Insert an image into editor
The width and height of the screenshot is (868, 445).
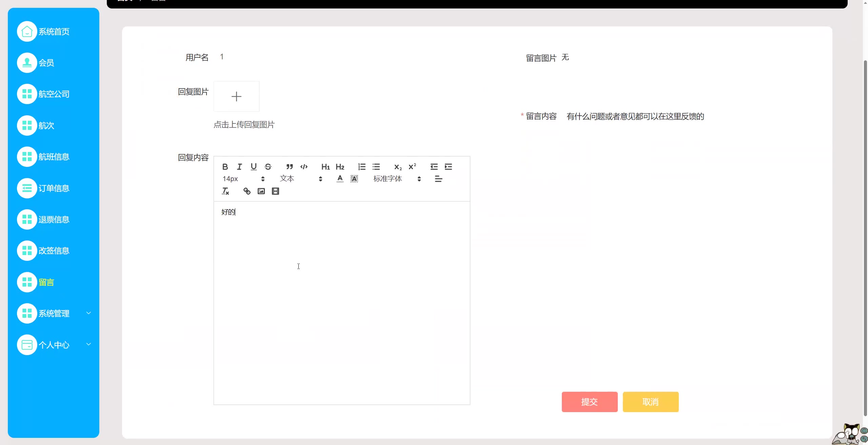[x=261, y=191]
